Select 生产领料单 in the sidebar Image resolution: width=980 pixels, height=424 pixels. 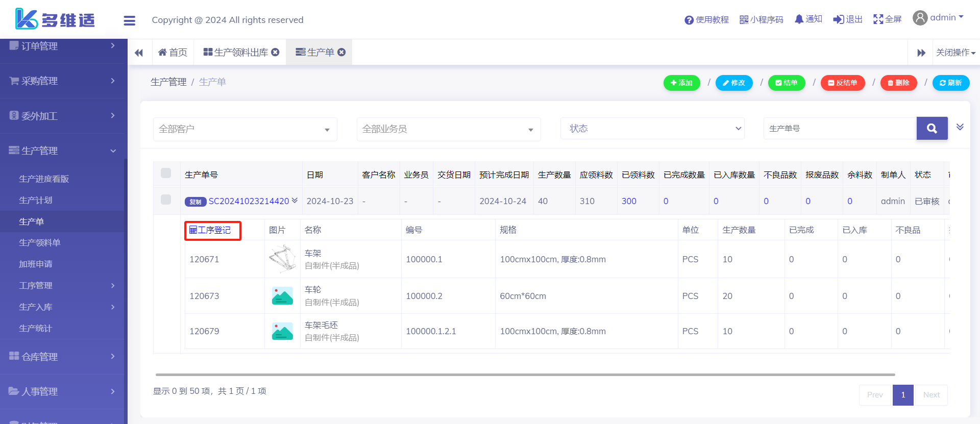coord(40,243)
